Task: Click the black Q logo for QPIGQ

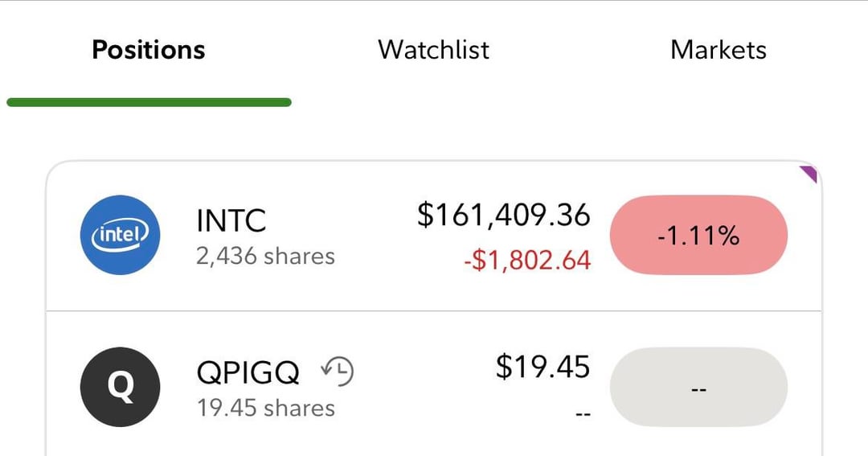Action: click(121, 388)
